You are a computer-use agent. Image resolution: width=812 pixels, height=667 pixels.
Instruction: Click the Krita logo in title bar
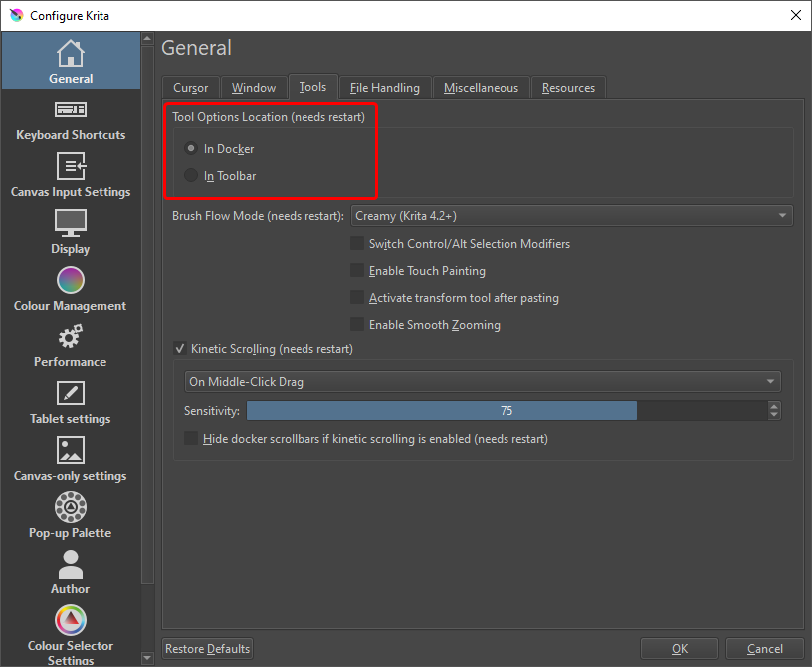(x=17, y=15)
